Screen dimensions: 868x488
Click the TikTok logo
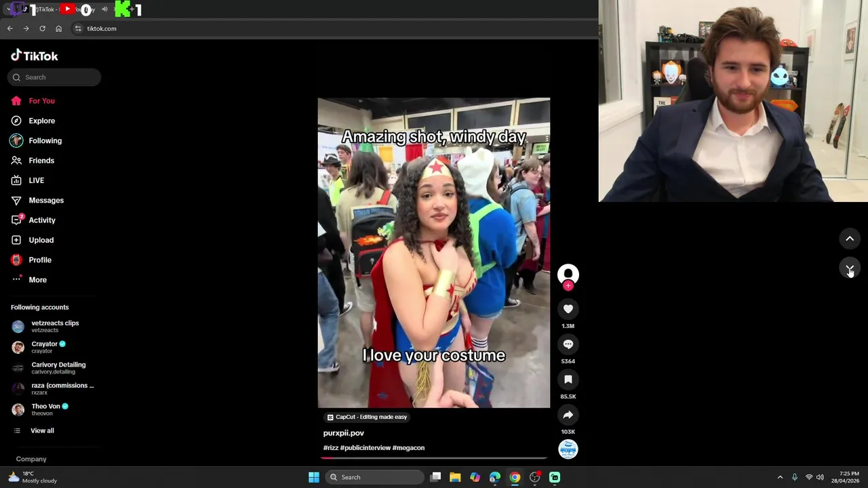point(35,56)
